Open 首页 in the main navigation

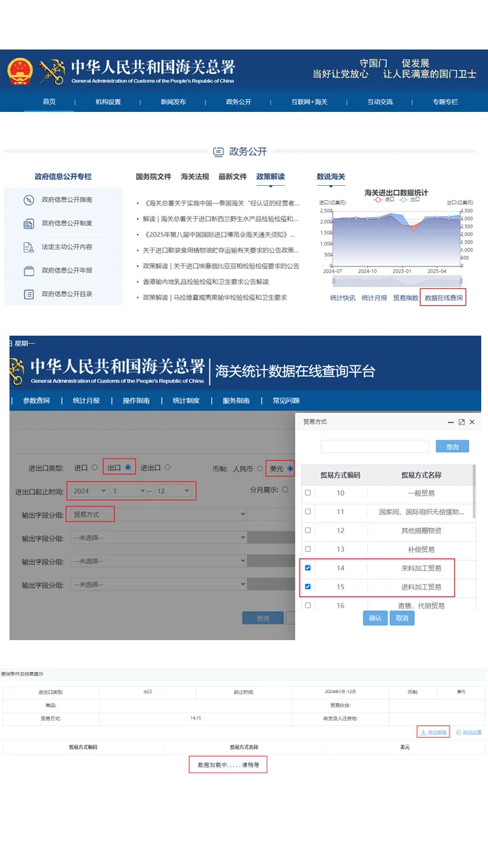[x=49, y=102]
